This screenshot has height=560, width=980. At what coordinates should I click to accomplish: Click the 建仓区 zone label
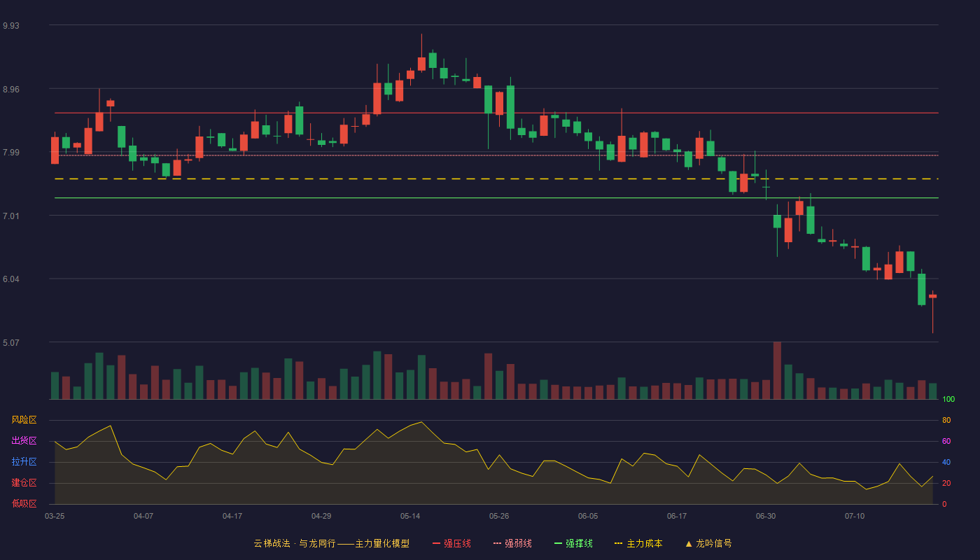(24, 483)
